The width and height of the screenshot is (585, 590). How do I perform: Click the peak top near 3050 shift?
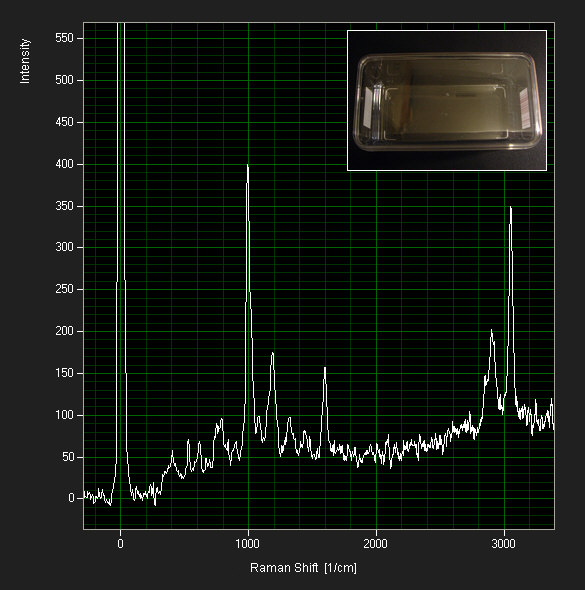511,209
